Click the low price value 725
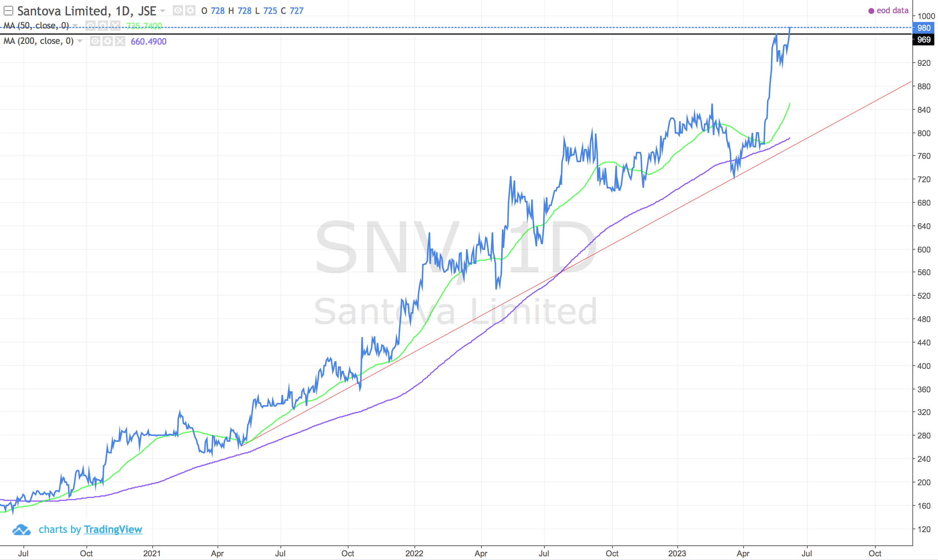 click(x=270, y=11)
